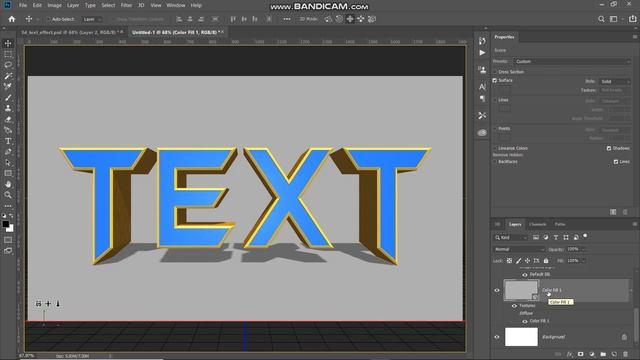
Task: Hide the Background layer eye icon
Action: (497, 337)
